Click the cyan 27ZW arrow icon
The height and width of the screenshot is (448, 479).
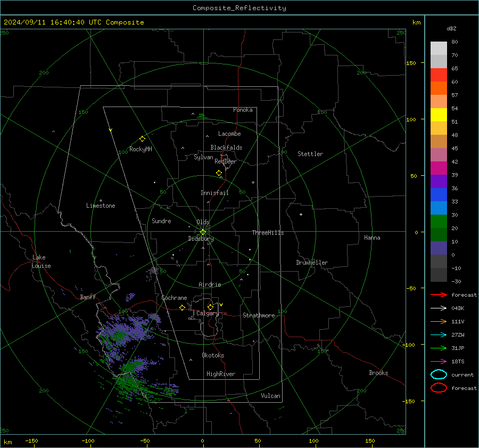[439, 335]
